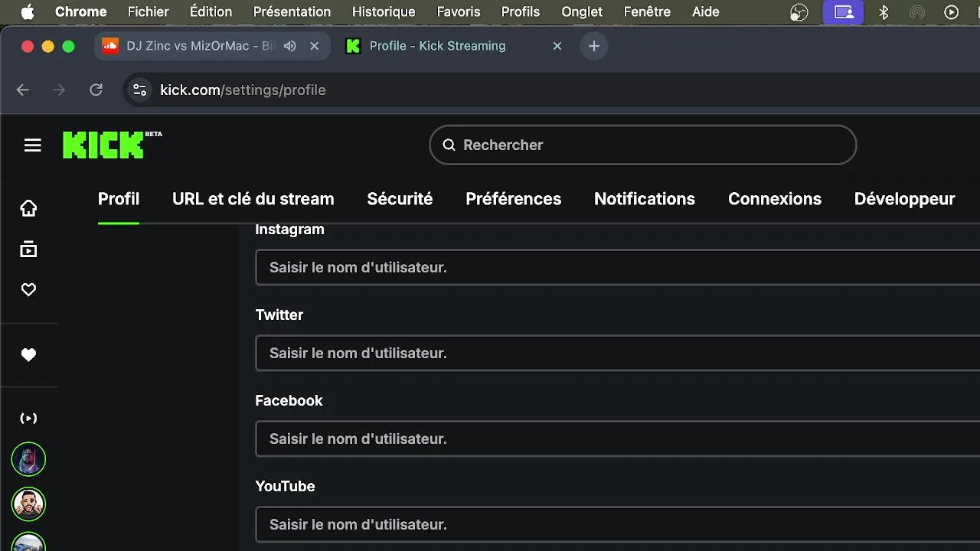Open the Favoris menu
The height and width of the screenshot is (551, 980).
tap(459, 11)
